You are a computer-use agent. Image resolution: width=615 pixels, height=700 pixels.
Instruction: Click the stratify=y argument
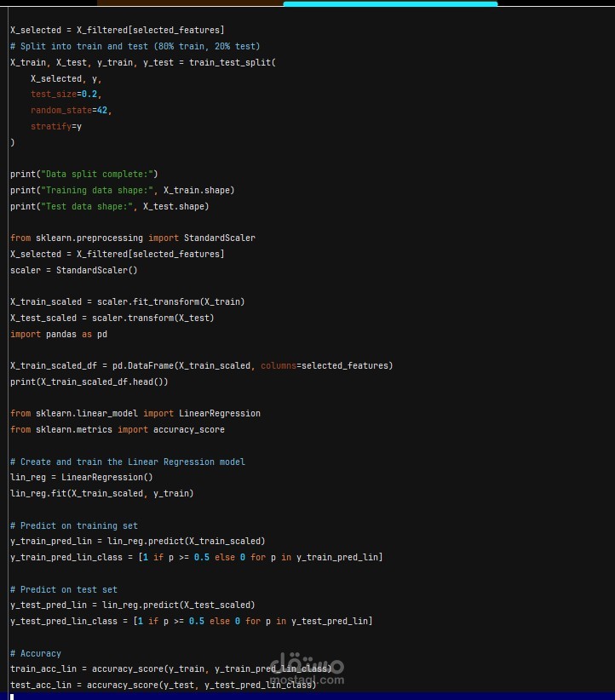56,126
